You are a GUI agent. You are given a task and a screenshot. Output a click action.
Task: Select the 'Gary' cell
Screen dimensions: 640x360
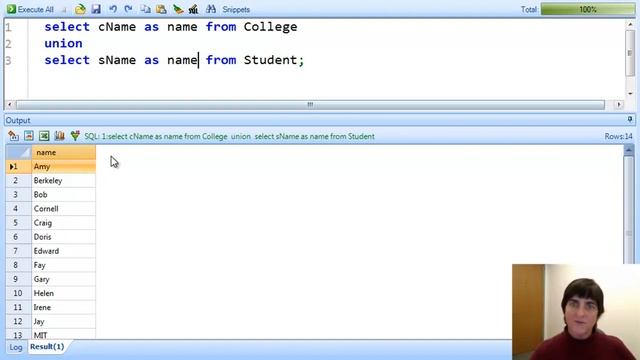tap(64, 279)
